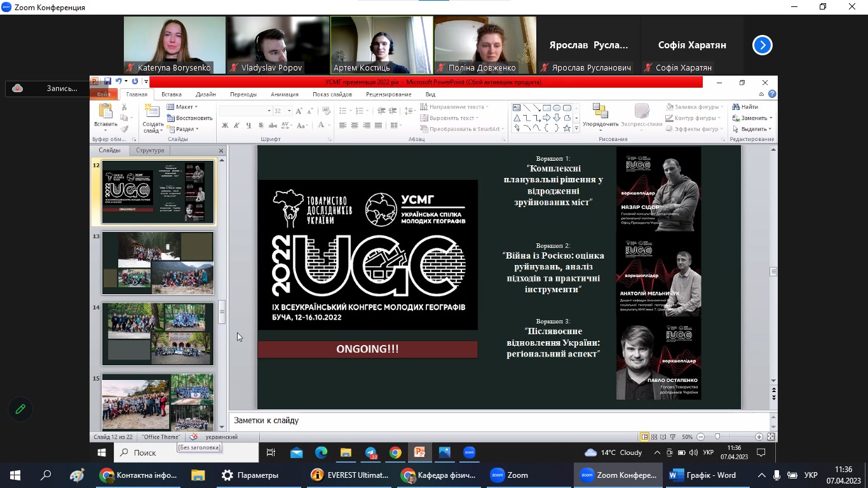Image resolution: width=868 pixels, height=488 pixels.
Task: Open Telegram from the inner taskbar
Action: tap(370, 452)
